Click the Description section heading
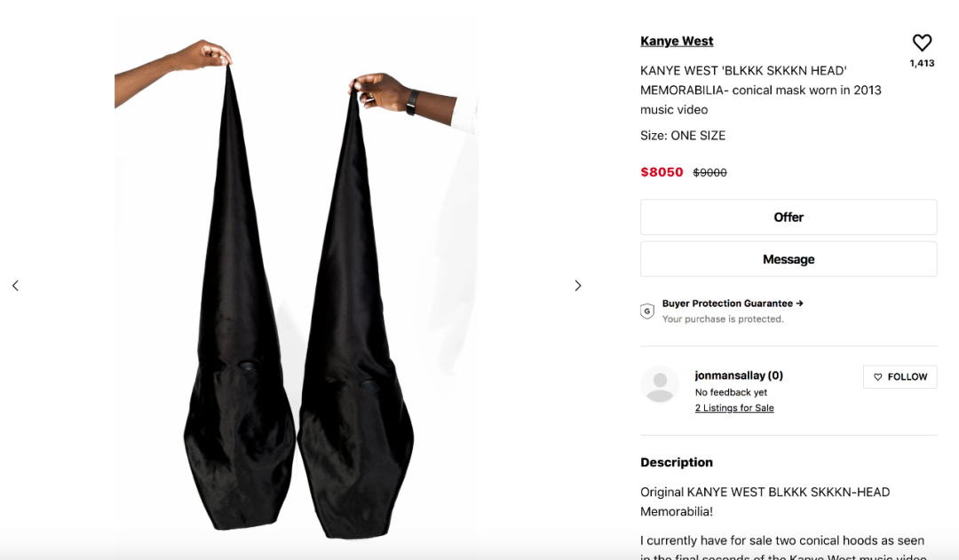 (x=677, y=462)
